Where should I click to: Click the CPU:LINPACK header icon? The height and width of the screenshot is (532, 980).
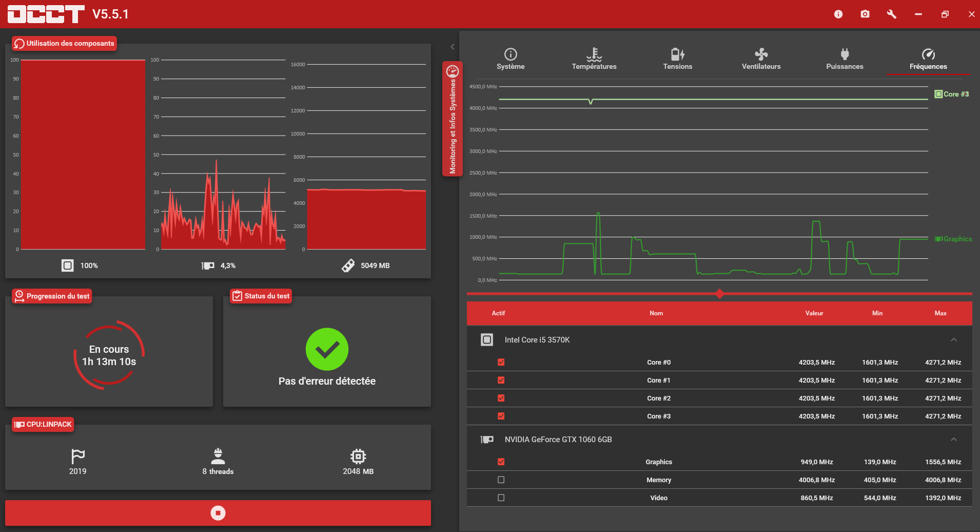tap(19, 425)
